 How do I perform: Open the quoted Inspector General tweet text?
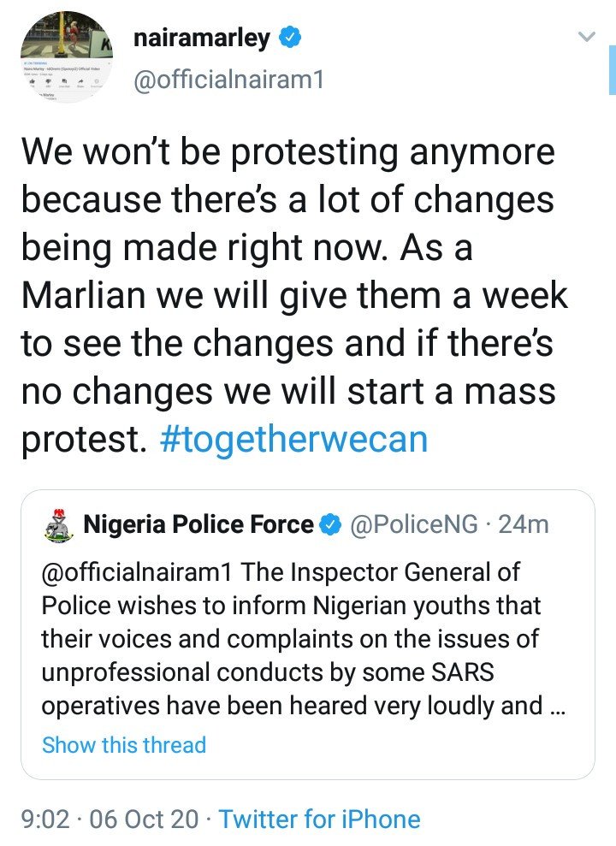point(303,639)
